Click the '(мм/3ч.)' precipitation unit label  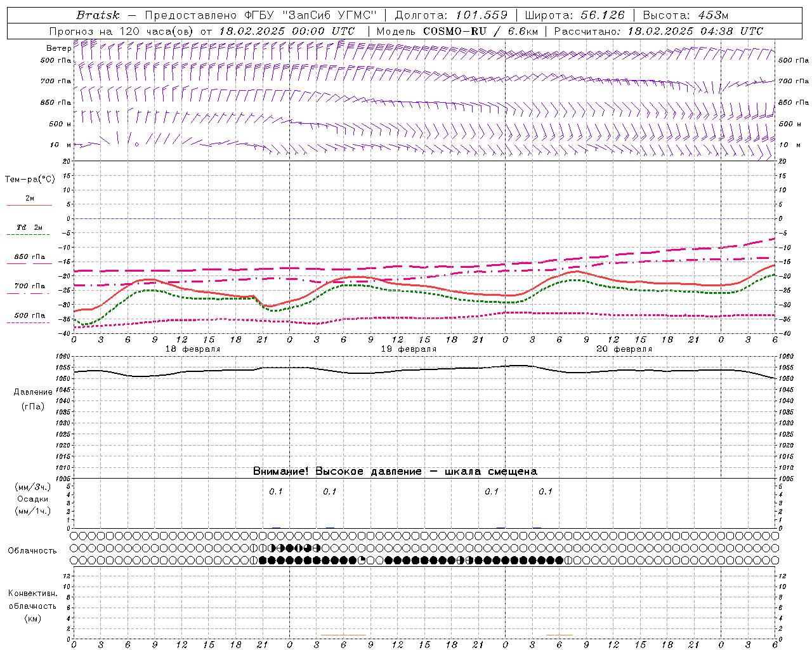pyautogui.click(x=33, y=487)
